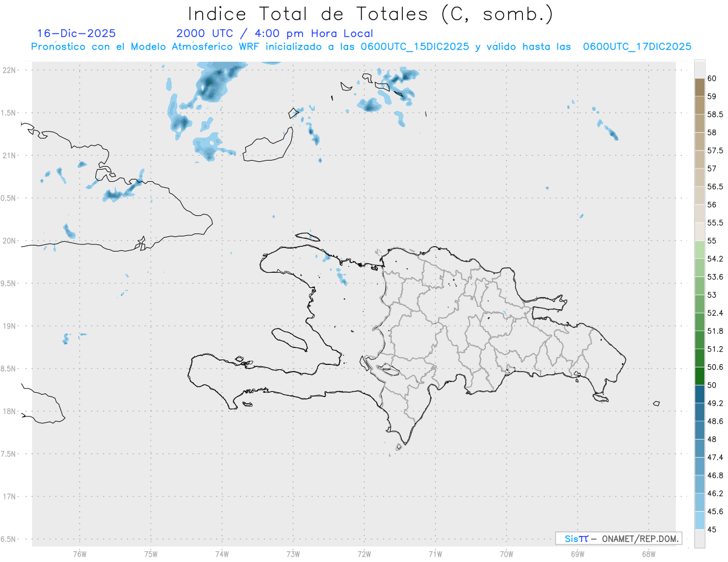Click the '17N' latitude label
Image resolution: width=728 pixels, height=562 pixels.
pyautogui.click(x=10, y=497)
